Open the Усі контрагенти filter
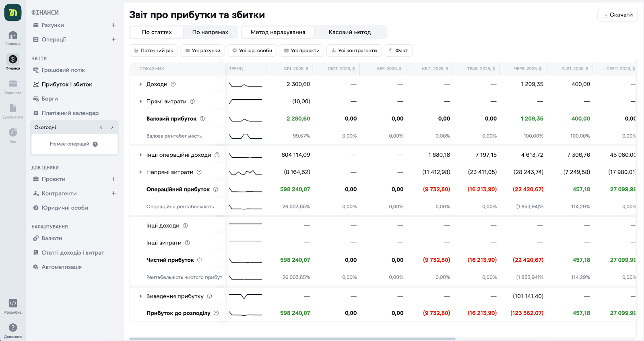This screenshot has height=341, width=644. tap(354, 51)
